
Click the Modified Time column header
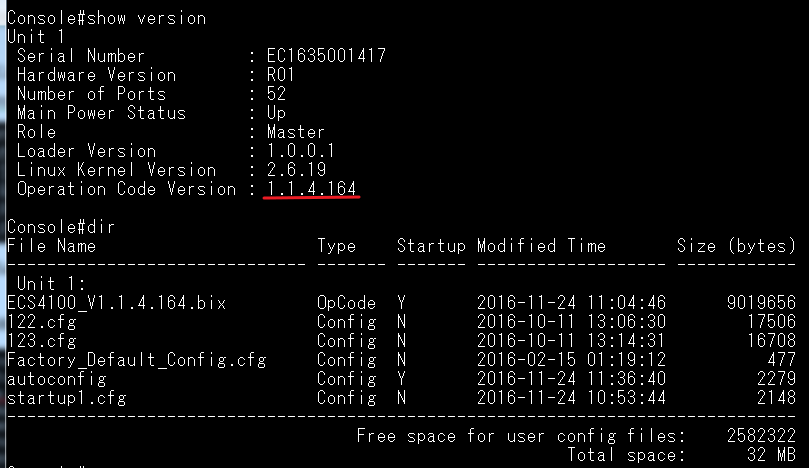tap(541, 246)
